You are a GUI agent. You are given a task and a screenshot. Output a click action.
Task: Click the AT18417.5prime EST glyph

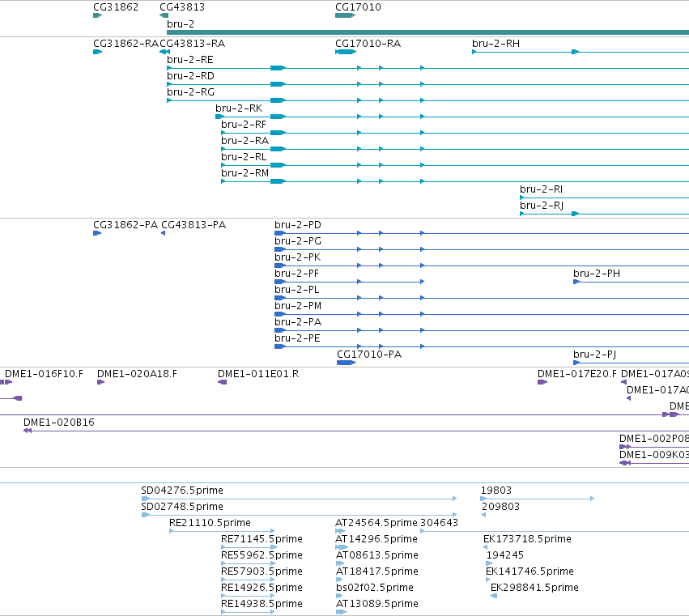pyautogui.click(x=338, y=580)
